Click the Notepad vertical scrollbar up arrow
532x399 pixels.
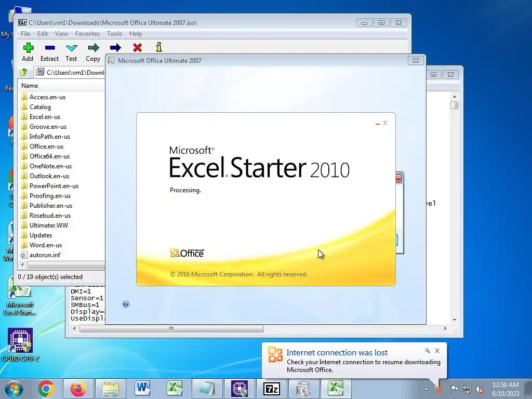click(454, 97)
